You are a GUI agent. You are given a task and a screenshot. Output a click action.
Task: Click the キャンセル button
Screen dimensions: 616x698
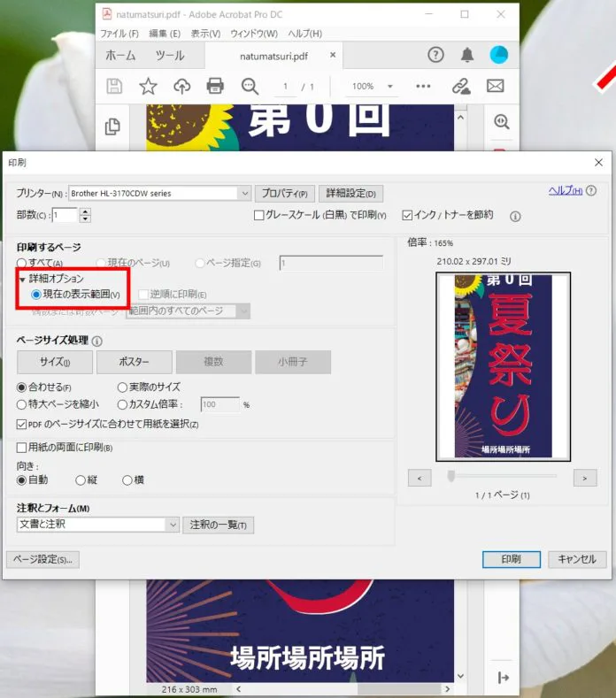pos(577,559)
